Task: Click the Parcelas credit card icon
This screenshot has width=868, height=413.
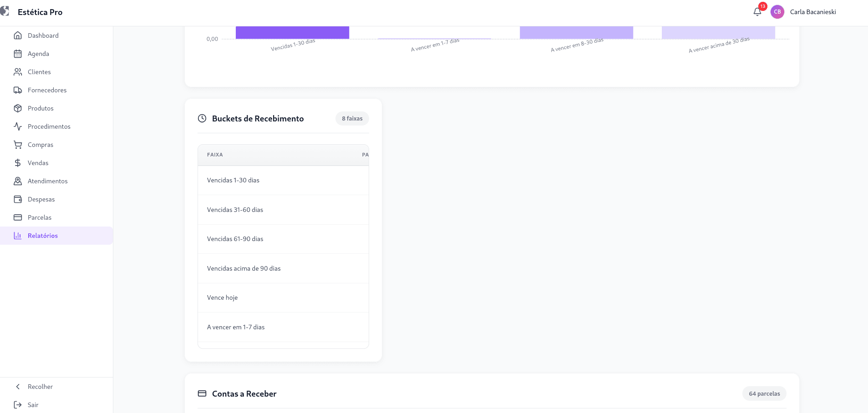Action: pos(18,217)
